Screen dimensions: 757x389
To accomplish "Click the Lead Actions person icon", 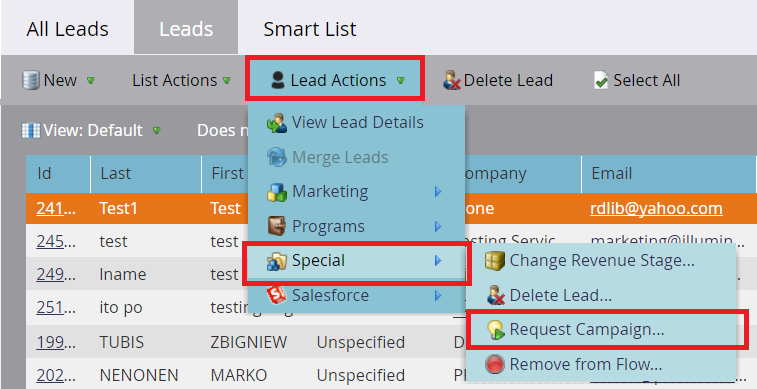I will (x=278, y=80).
